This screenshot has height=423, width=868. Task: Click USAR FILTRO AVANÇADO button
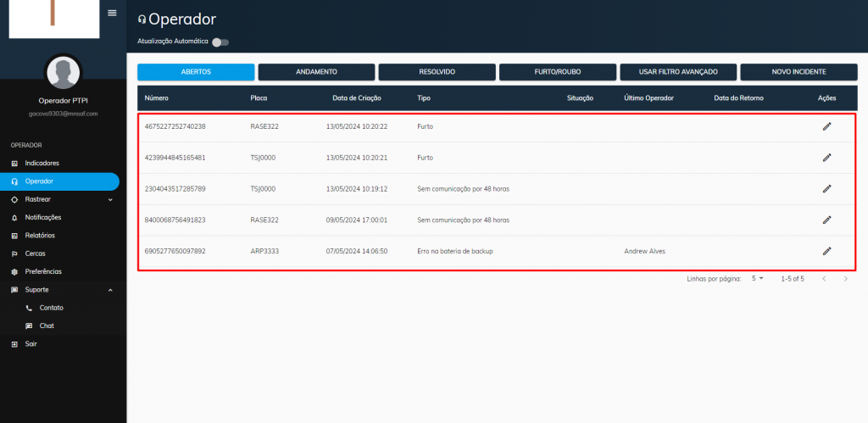coord(678,72)
